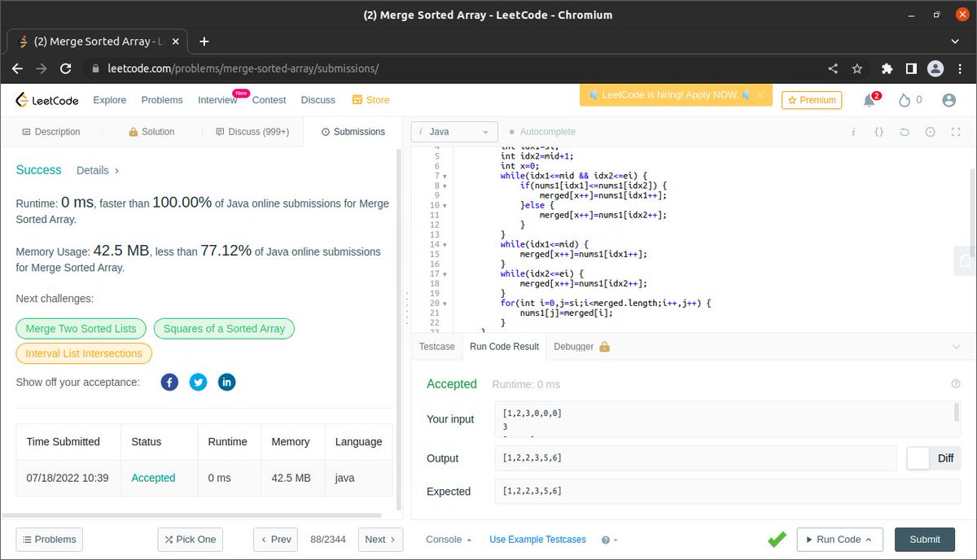Image resolution: width=977 pixels, height=560 pixels.
Task: Open editor settings icon
Action: point(931,132)
